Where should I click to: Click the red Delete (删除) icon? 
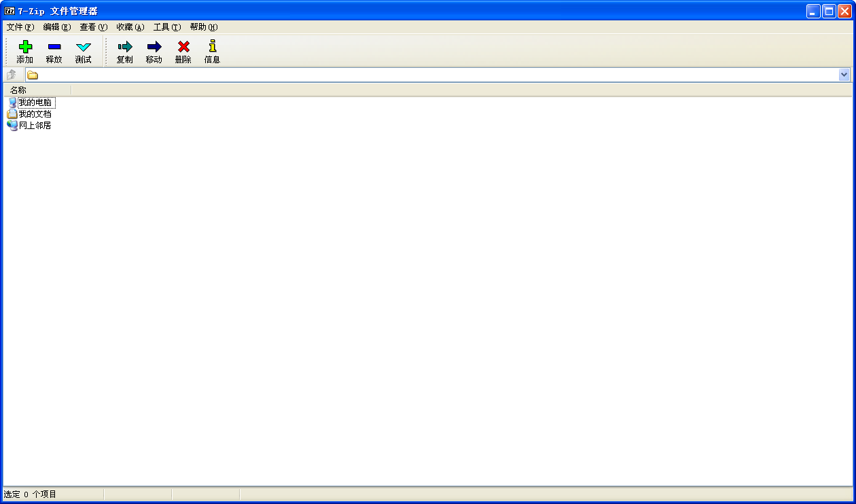coord(183,47)
